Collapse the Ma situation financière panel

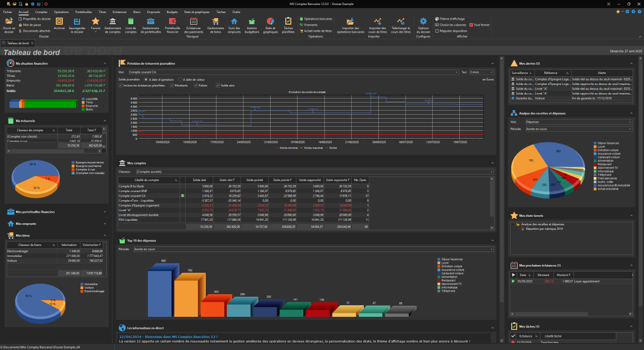(104, 63)
